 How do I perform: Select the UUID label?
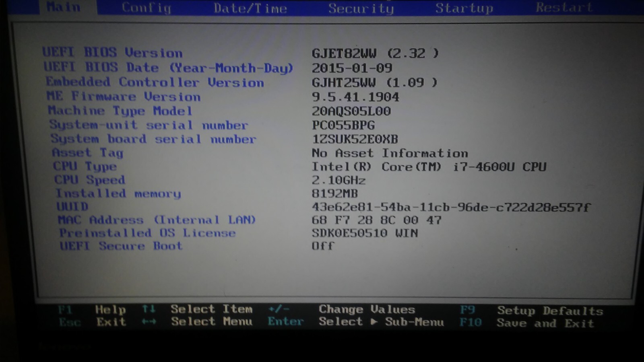[x=72, y=207]
